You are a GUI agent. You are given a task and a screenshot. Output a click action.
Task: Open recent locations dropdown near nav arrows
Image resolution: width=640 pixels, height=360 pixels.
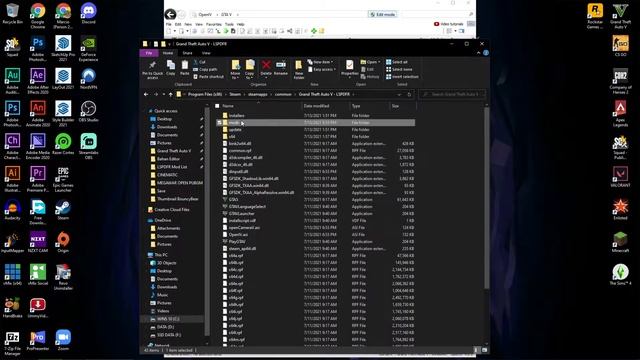(x=164, y=94)
